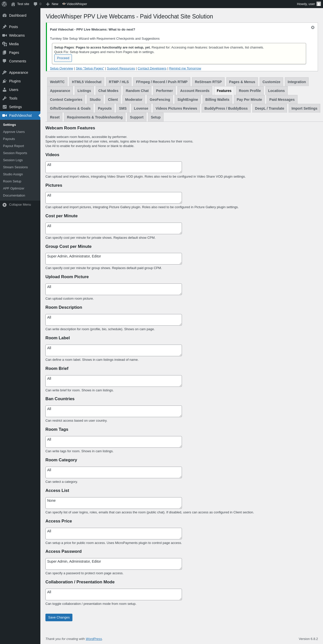Switch to the Room Profile tab
The width and height of the screenshot is (323, 644).
(250, 91)
